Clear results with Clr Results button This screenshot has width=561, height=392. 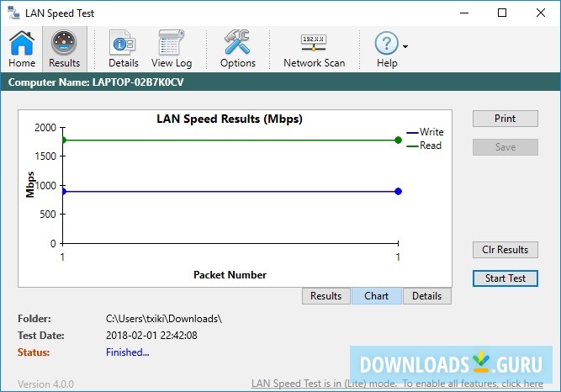tap(505, 250)
